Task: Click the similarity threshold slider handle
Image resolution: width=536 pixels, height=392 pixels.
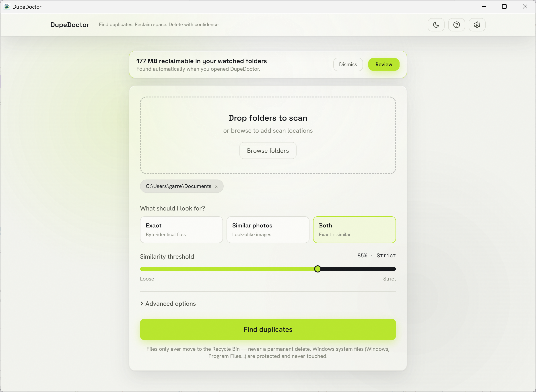Action: click(x=317, y=269)
